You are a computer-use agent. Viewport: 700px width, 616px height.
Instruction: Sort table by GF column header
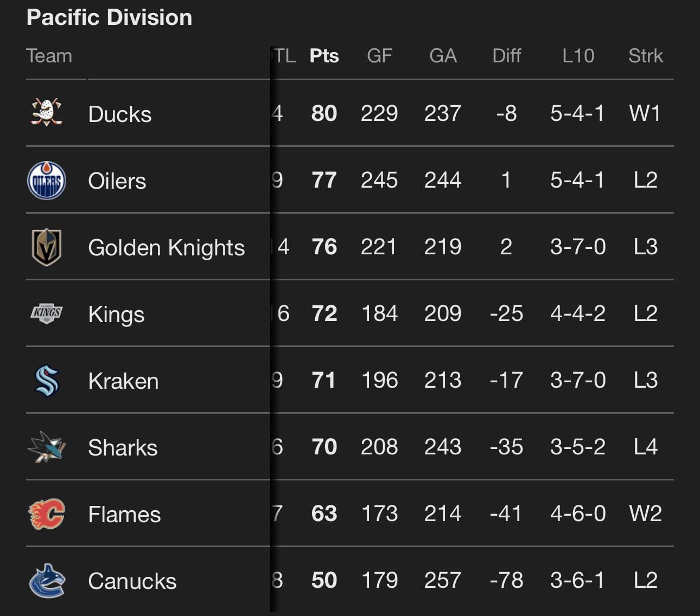379,56
